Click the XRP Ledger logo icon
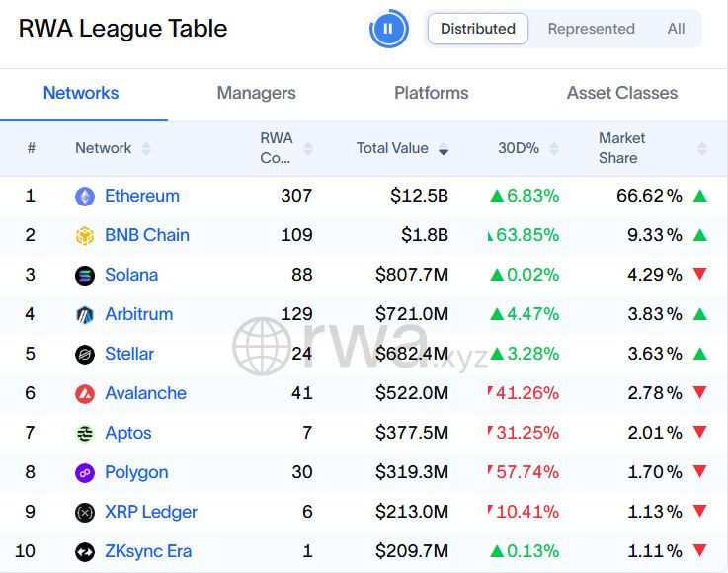728x573 pixels. [85, 513]
